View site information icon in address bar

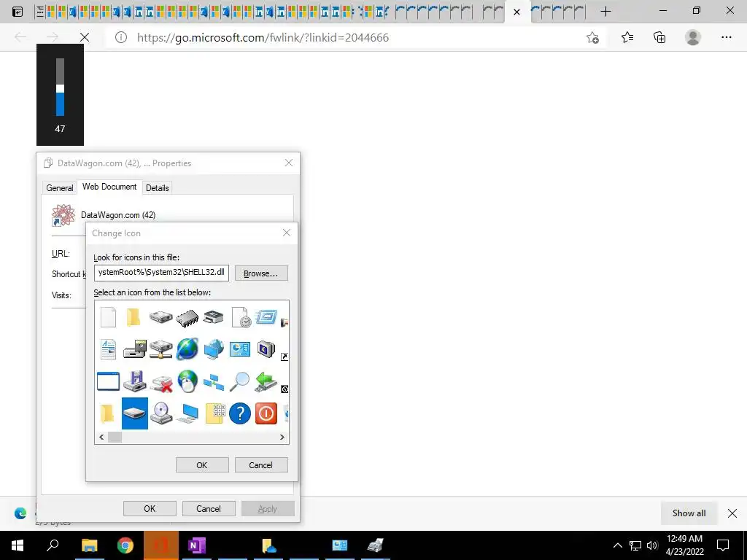tap(121, 37)
